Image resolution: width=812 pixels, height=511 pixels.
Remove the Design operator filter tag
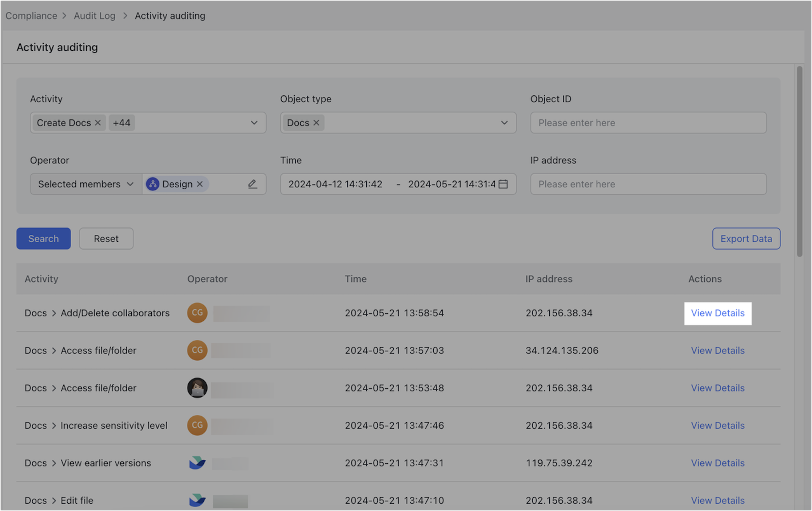(199, 184)
